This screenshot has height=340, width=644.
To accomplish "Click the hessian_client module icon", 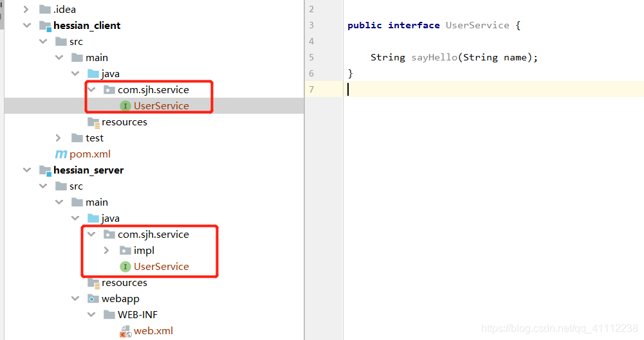I will click(45, 26).
